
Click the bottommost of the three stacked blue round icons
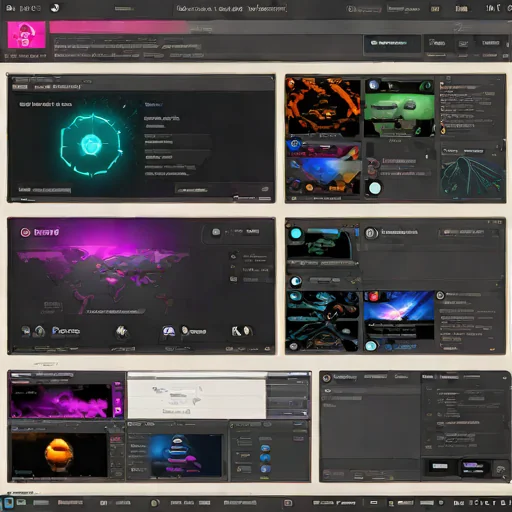(x=265, y=469)
